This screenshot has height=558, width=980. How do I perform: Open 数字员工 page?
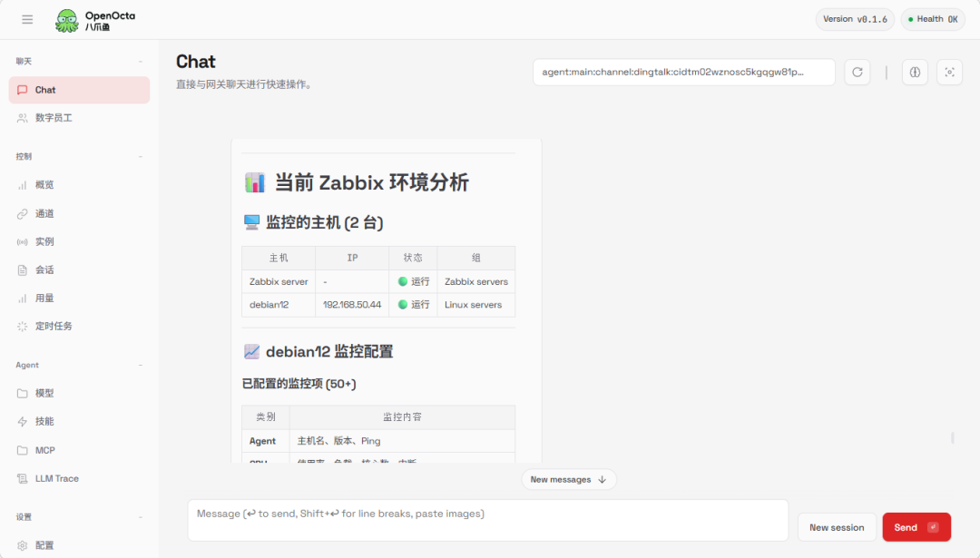pos(79,117)
